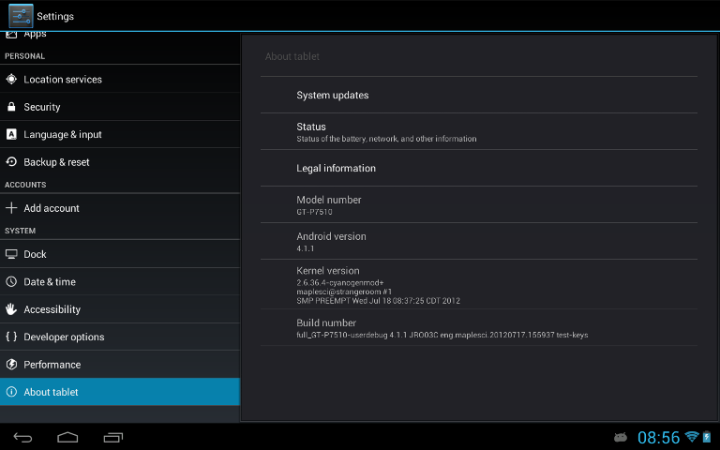Image resolution: width=720 pixels, height=450 pixels.
Task: Tap the Android debug icon in status bar
Action: (x=620, y=437)
